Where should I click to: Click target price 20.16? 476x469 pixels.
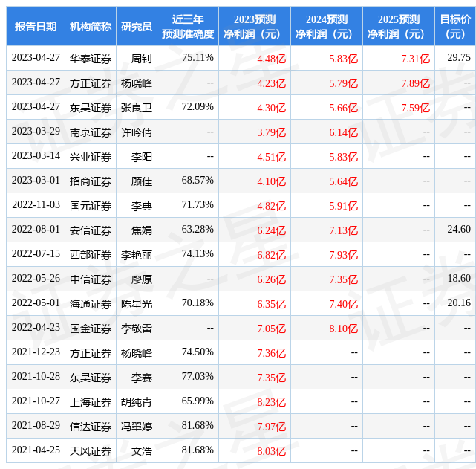(459, 303)
